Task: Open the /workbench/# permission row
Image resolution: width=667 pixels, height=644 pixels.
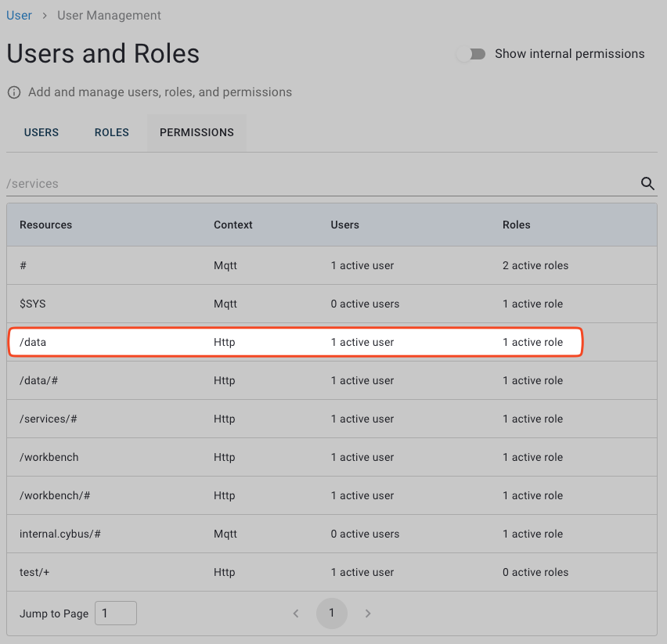Action: 295,495
